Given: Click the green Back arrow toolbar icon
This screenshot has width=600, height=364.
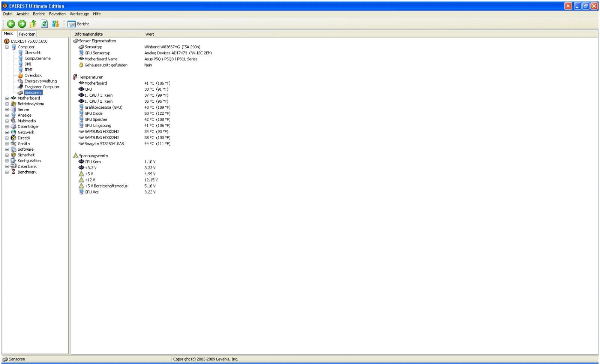Looking at the screenshot, I should click(11, 24).
